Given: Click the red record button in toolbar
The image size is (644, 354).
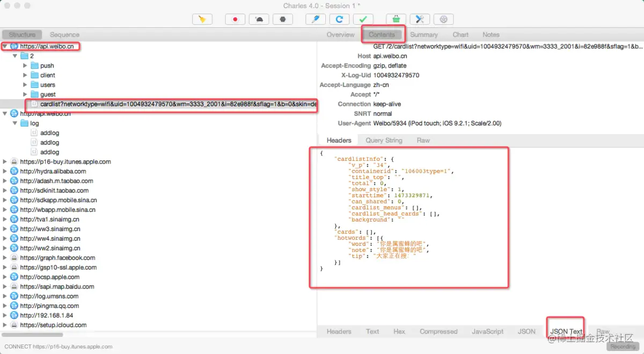Looking at the screenshot, I should click(x=235, y=19).
